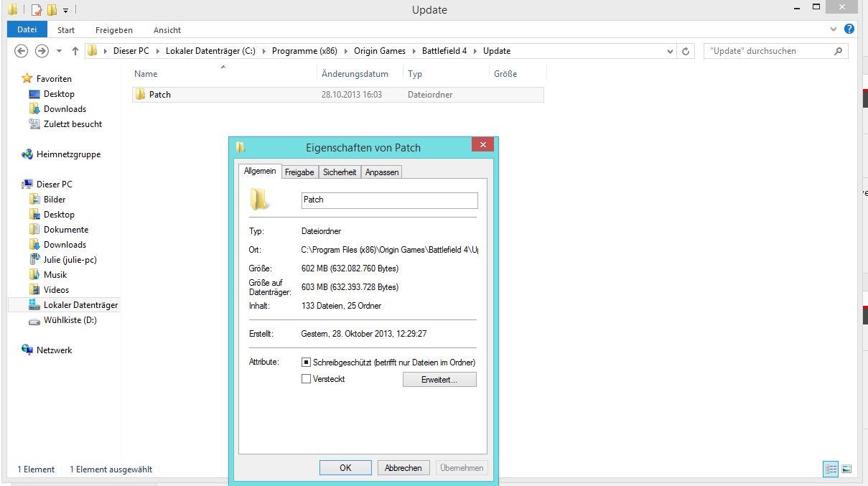
Task: Click the Patch folder name field
Action: pyautogui.click(x=389, y=200)
